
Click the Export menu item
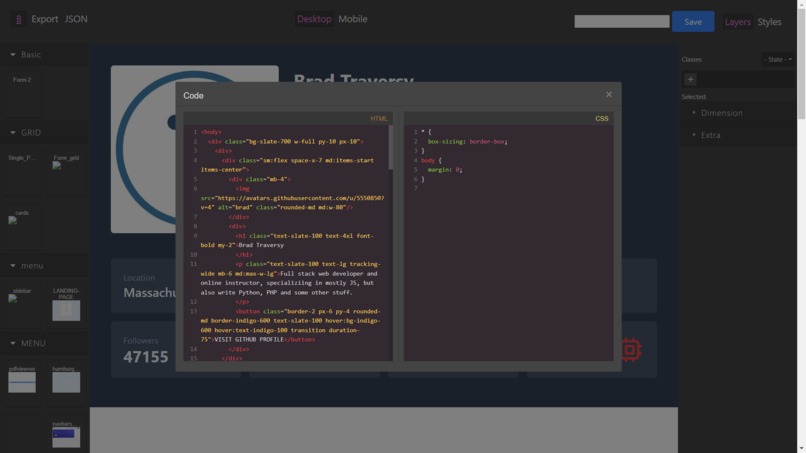[x=44, y=19]
